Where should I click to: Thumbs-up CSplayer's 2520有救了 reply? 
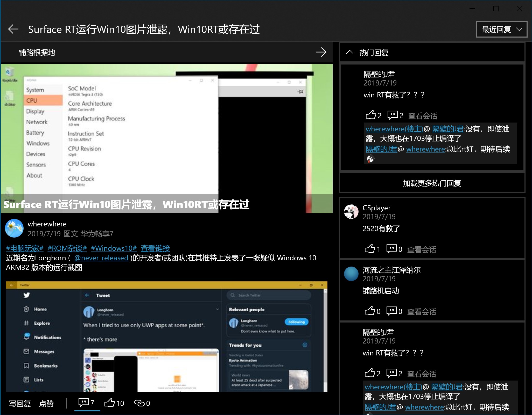(370, 249)
